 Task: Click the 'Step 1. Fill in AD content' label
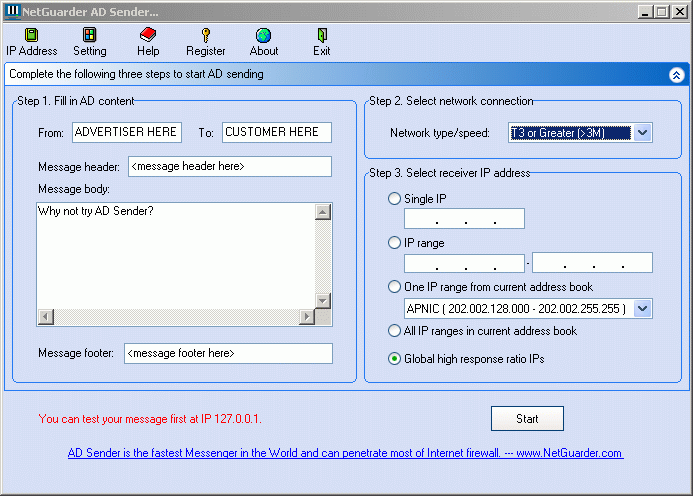(x=76, y=101)
